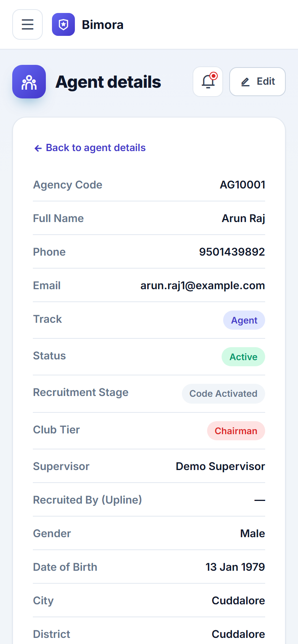Select the Agent track badge
This screenshot has height=644, width=298.
coord(244,320)
